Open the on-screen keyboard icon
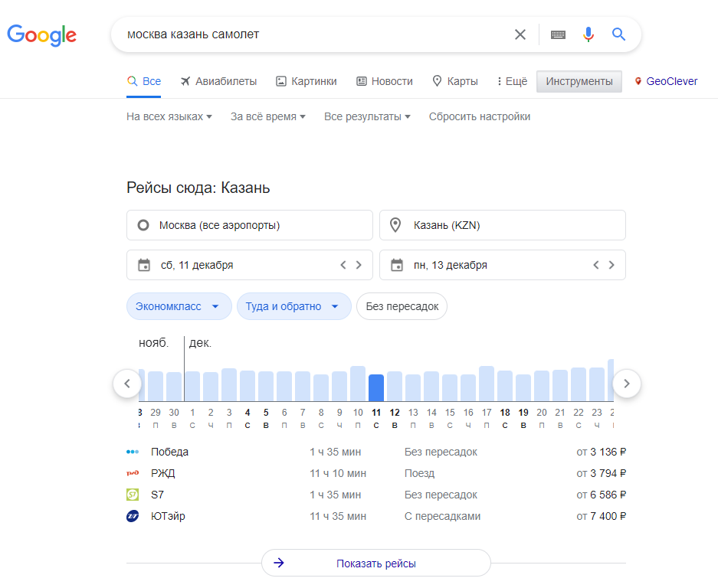The width and height of the screenshot is (718, 588). click(x=558, y=34)
